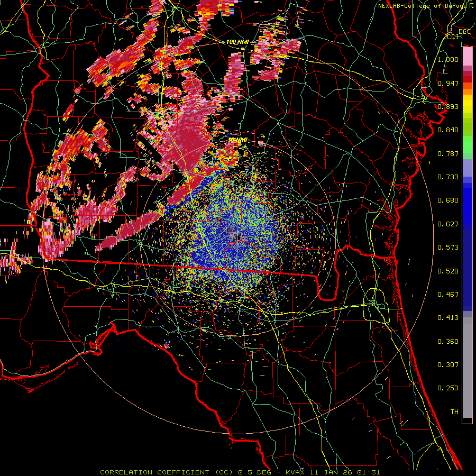Select the 0.840 legend value
Screen dimensions: 476x476
tap(448, 130)
